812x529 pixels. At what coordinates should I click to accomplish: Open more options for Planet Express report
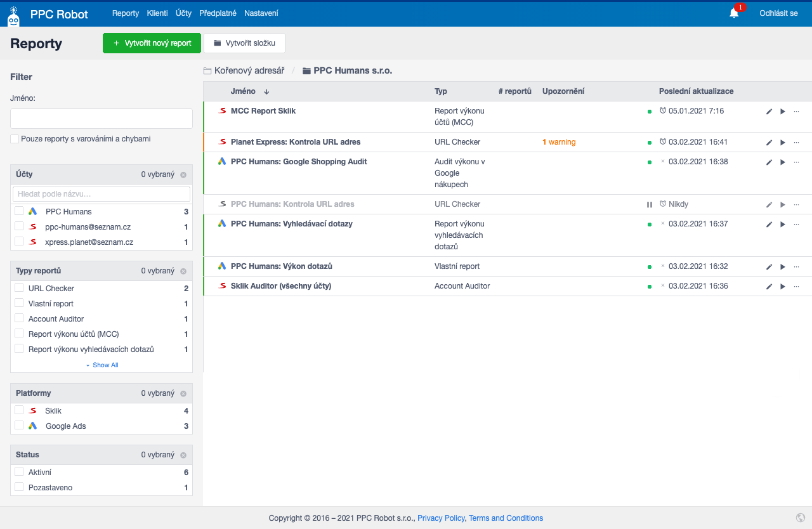pyautogui.click(x=796, y=142)
